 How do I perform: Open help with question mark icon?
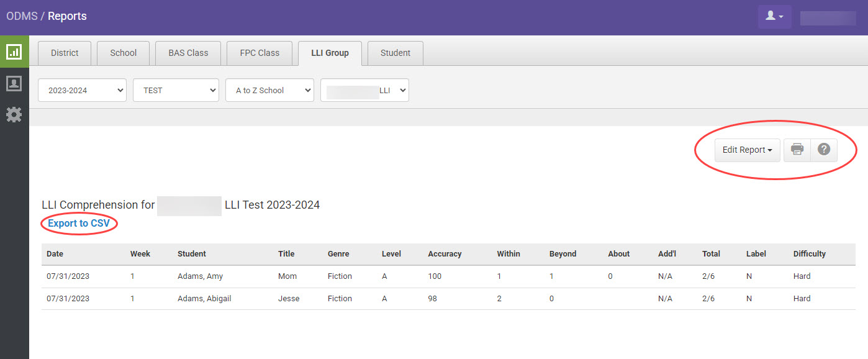click(824, 150)
